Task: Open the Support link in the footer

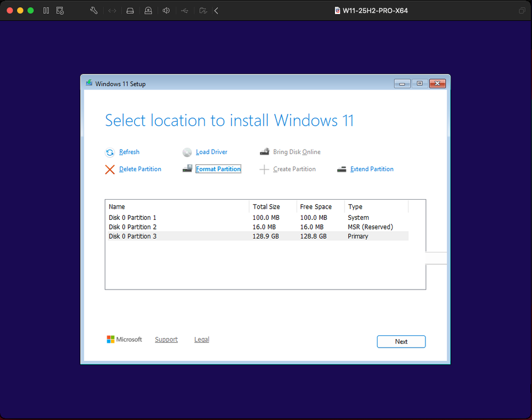Action: (x=166, y=339)
